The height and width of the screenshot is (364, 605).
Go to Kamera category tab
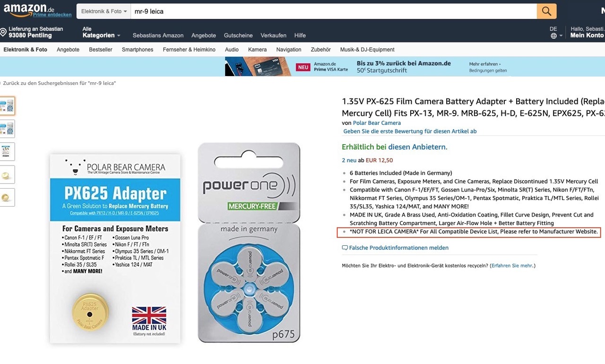pyautogui.click(x=258, y=50)
